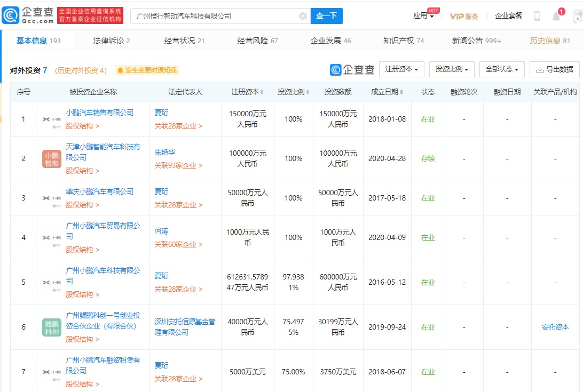Switch to 企业发展 tab
583x392 pixels.
[x=330, y=41]
